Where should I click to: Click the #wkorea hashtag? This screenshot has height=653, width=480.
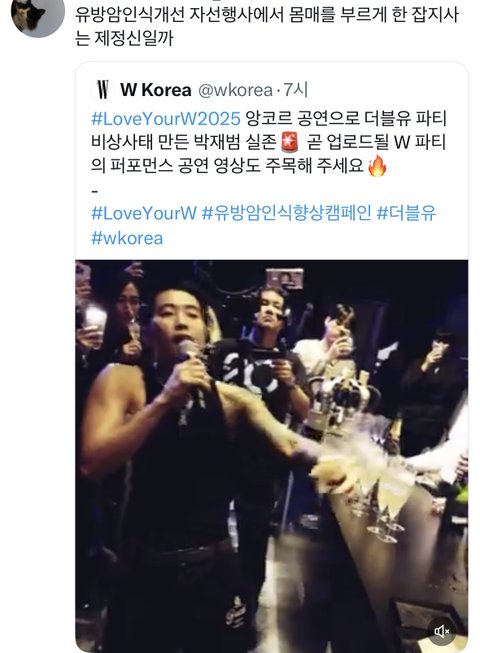pos(127,238)
